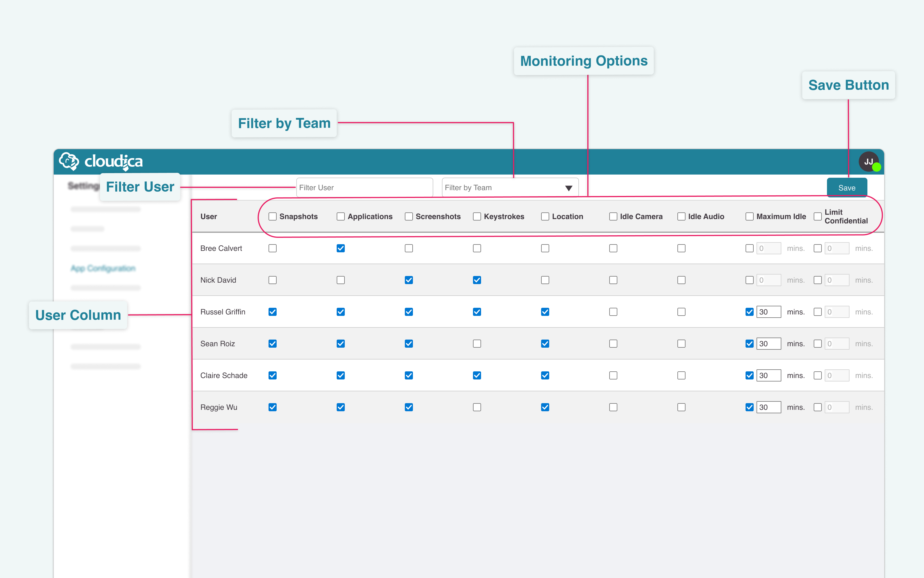Toggle the Idle Camera header checkbox
The width and height of the screenshot is (924, 578).
tap(613, 216)
